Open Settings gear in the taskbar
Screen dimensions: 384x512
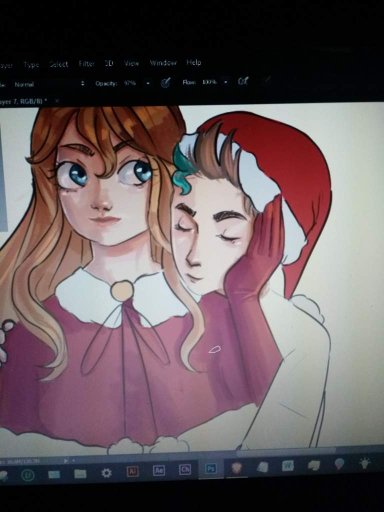click(106, 473)
